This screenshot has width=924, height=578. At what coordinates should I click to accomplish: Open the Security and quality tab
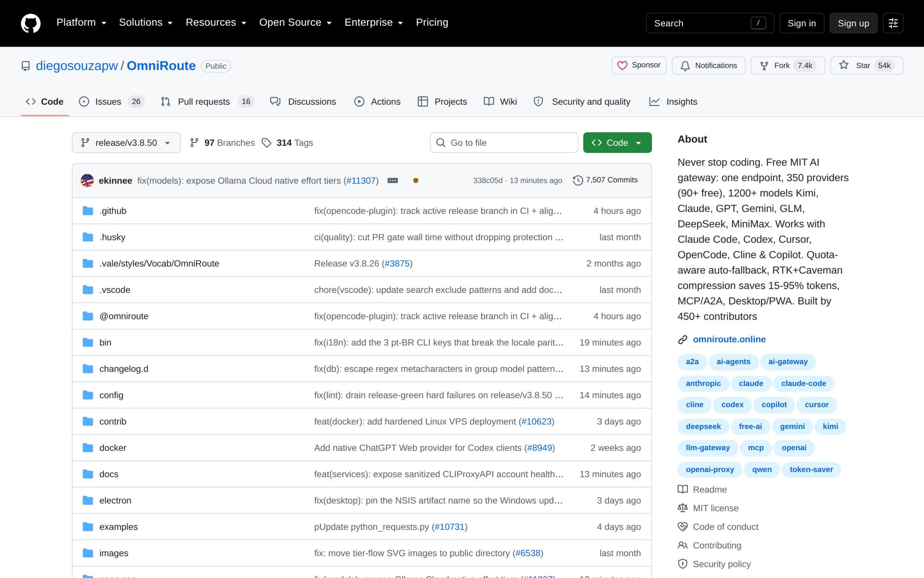point(582,102)
